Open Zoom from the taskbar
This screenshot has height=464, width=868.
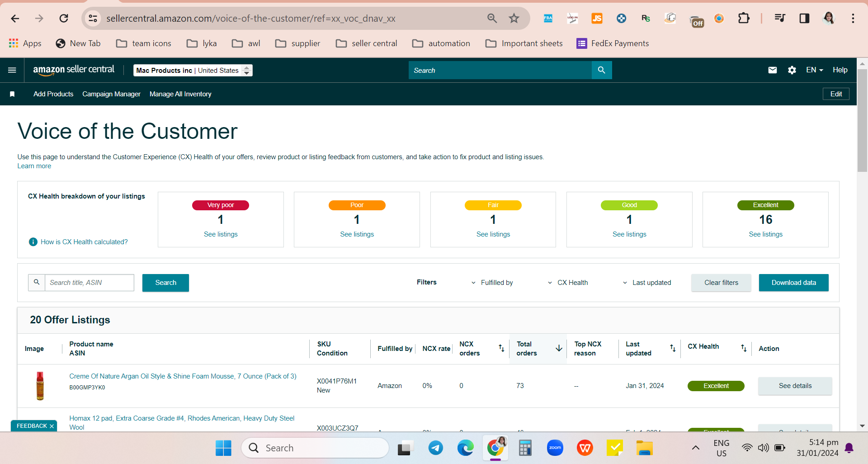tap(555, 448)
